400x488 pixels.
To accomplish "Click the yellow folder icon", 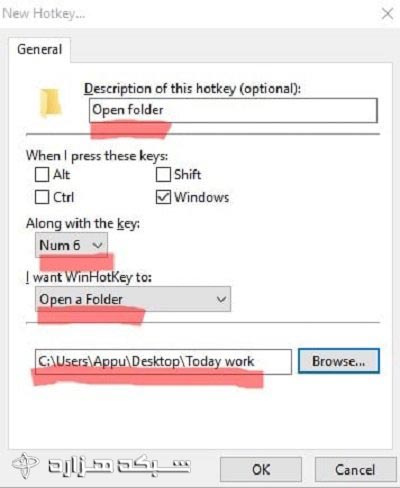I will [x=50, y=103].
